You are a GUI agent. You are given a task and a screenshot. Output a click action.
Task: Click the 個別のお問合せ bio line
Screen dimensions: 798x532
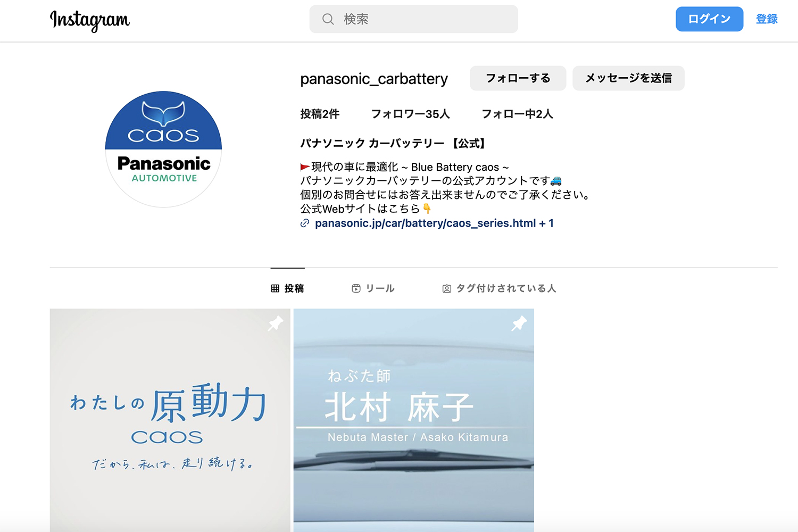coord(446,195)
